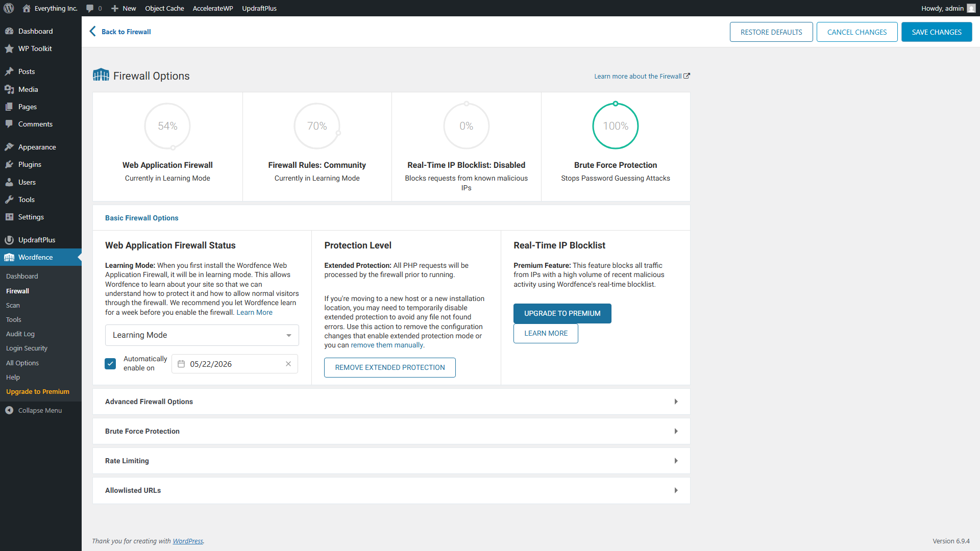Click the Dashboard gauge icon in sidebar
Screen dimensions: 980x551
pyautogui.click(x=9, y=31)
